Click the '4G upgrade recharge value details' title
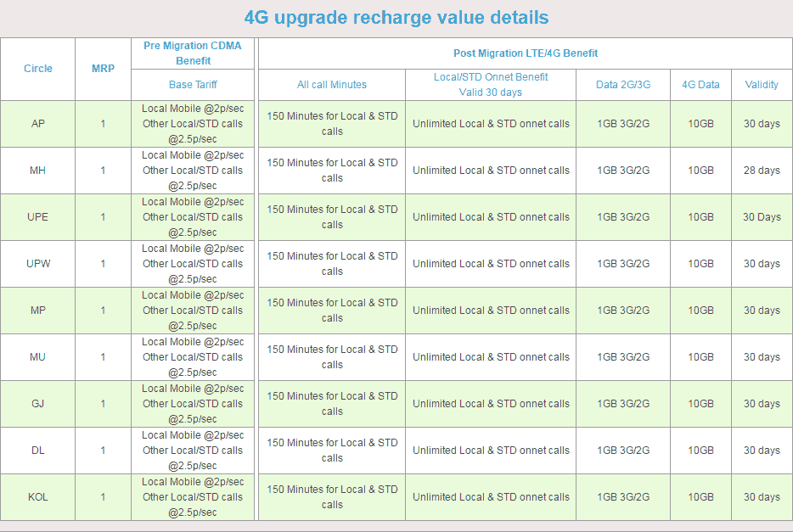The height and width of the screenshot is (532, 793). [x=396, y=18]
